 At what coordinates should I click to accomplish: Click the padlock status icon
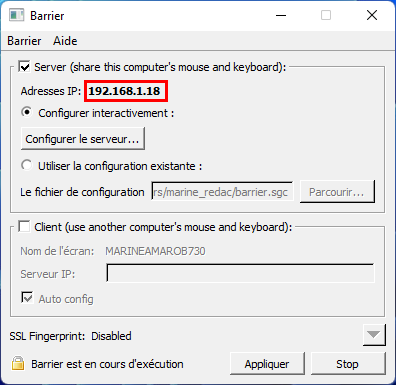coord(18,363)
